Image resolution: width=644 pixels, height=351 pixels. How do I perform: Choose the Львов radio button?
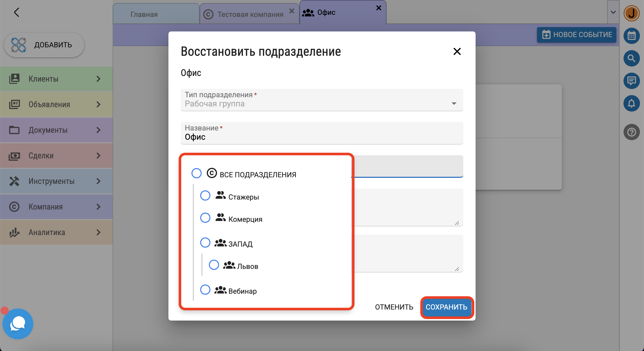click(x=214, y=265)
